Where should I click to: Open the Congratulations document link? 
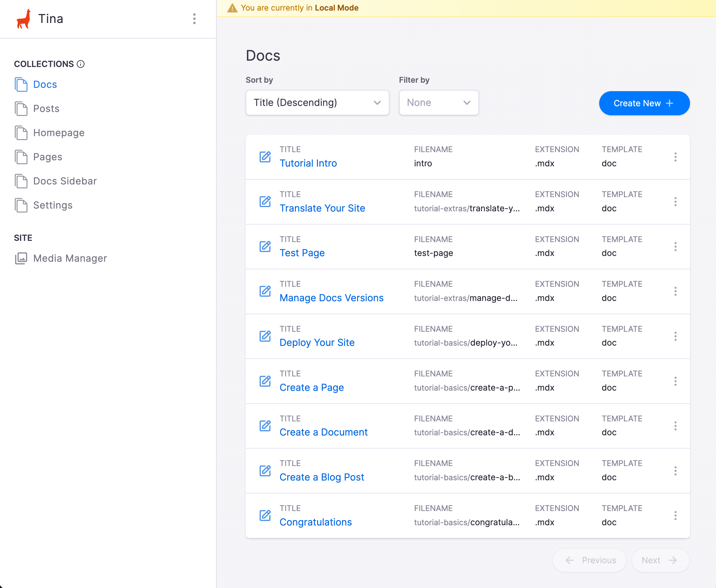click(x=316, y=522)
